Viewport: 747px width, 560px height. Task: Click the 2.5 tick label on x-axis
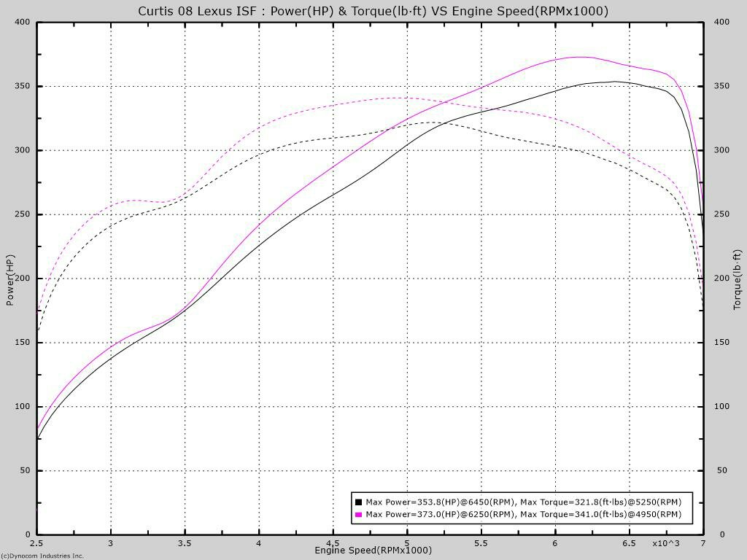(36, 543)
